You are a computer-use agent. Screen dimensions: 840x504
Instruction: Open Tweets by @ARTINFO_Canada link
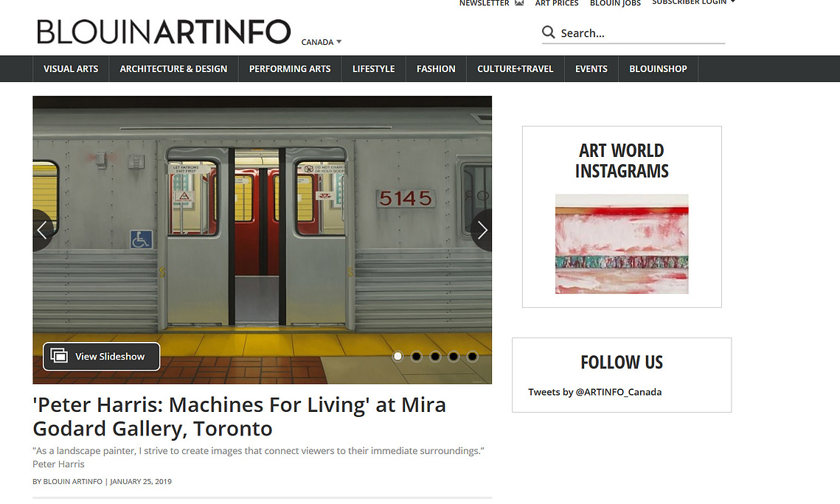coord(594,392)
